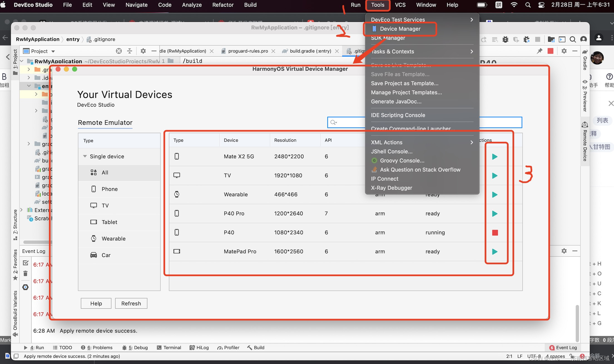Image resolution: width=614 pixels, height=364 pixels.
Task: Click the device search field
Action: [x=425, y=122]
